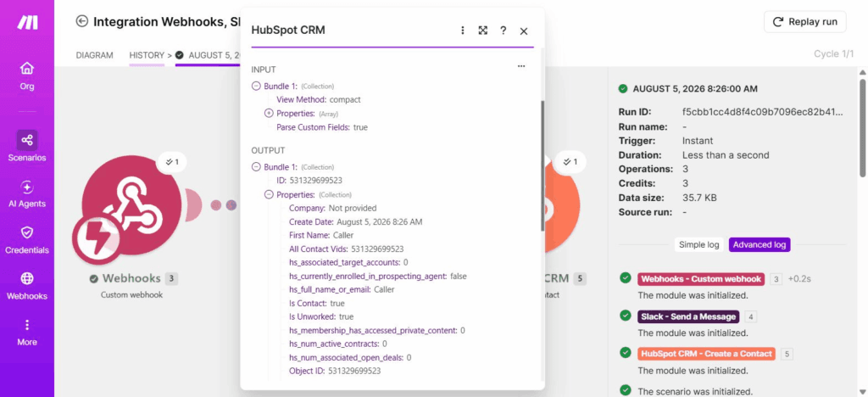Open the DIAGRAM tab
Viewport: 868px width, 397px height.
(95, 55)
